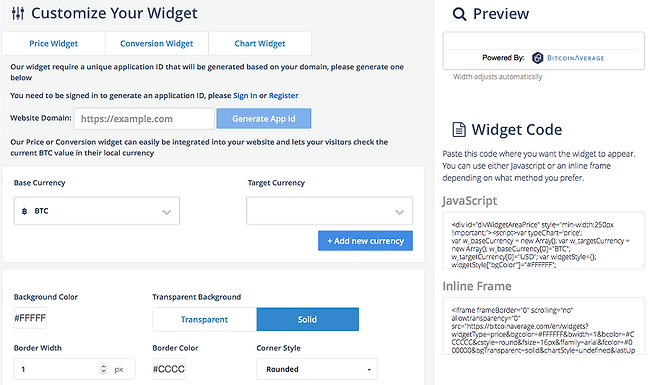The image size is (650, 385).
Task: Click the sliders icon beside Customize Your Widget
Action: (18, 13)
